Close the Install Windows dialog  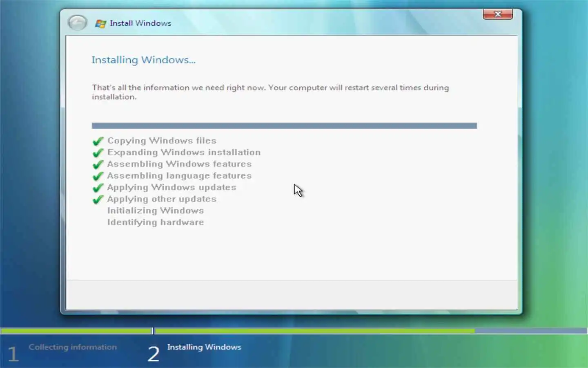click(x=497, y=14)
